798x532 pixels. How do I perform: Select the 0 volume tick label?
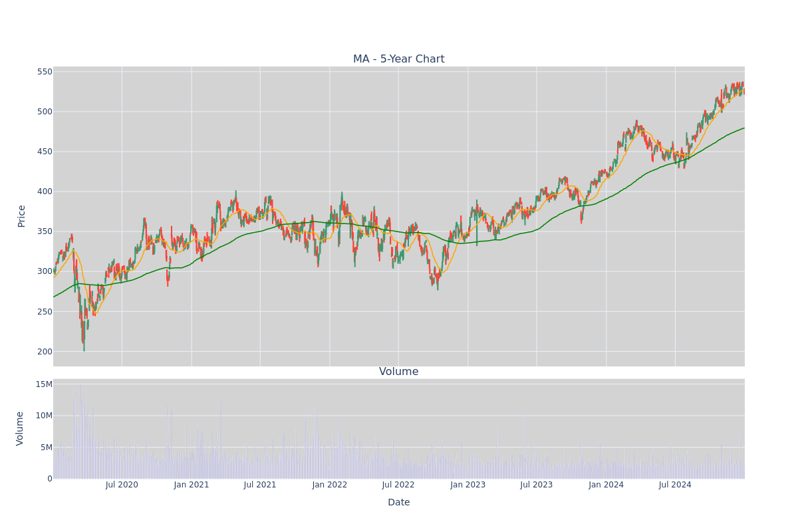click(x=50, y=479)
